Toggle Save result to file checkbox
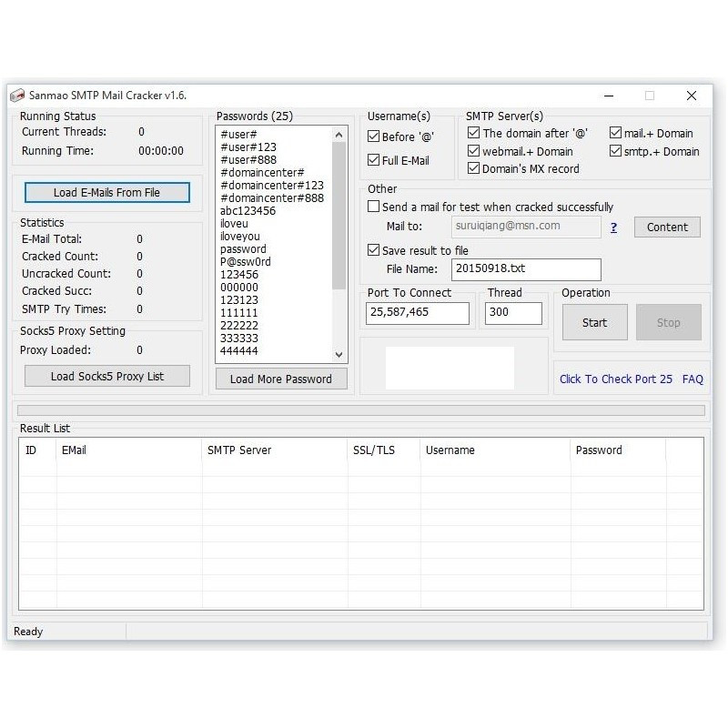 point(374,250)
